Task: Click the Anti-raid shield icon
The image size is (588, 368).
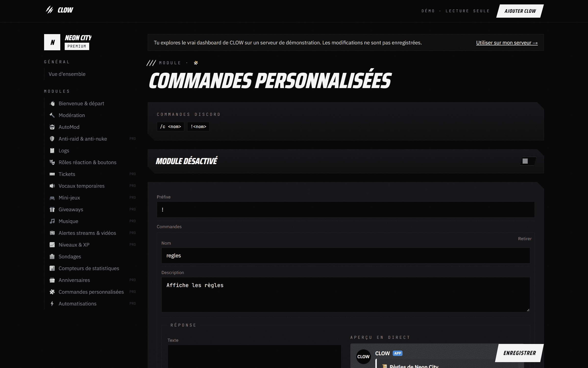Action: coord(52,139)
